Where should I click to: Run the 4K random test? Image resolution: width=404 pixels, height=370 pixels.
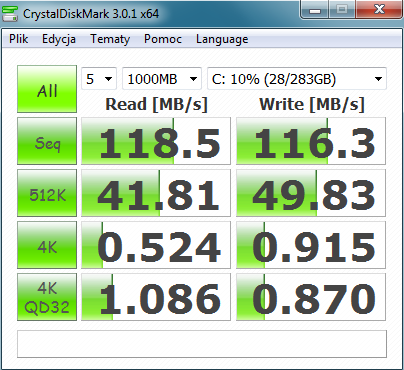pos(47,245)
